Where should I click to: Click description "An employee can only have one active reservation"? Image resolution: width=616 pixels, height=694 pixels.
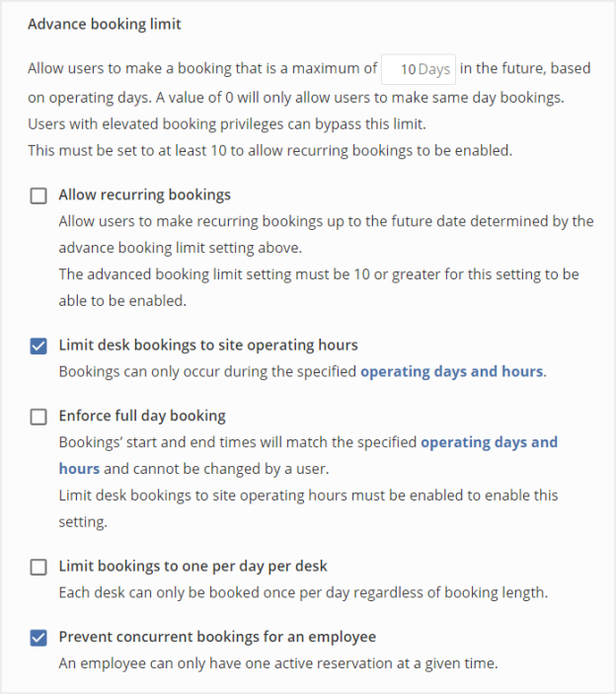coord(277,663)
